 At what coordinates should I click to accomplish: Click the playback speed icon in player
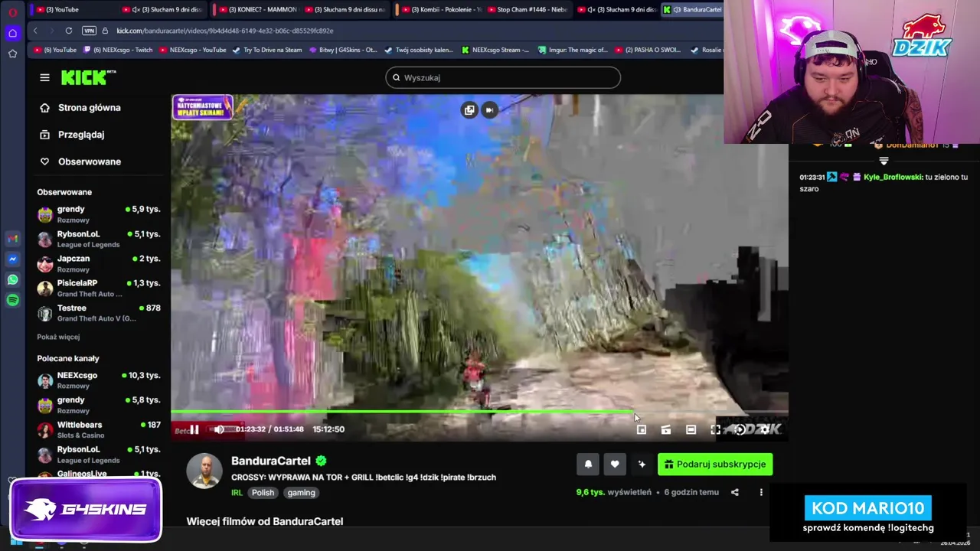(740, 430)
